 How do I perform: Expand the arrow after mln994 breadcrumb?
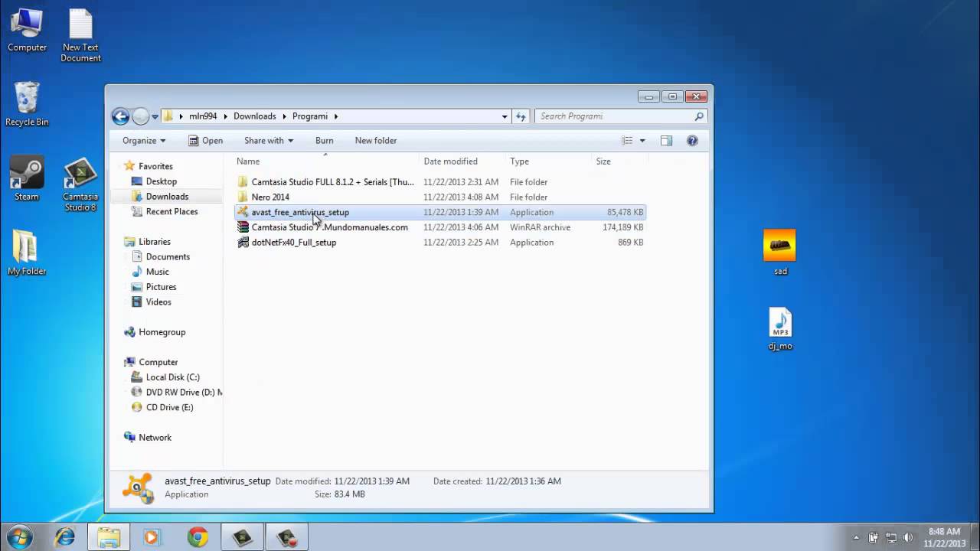click(x=225, y=116)
